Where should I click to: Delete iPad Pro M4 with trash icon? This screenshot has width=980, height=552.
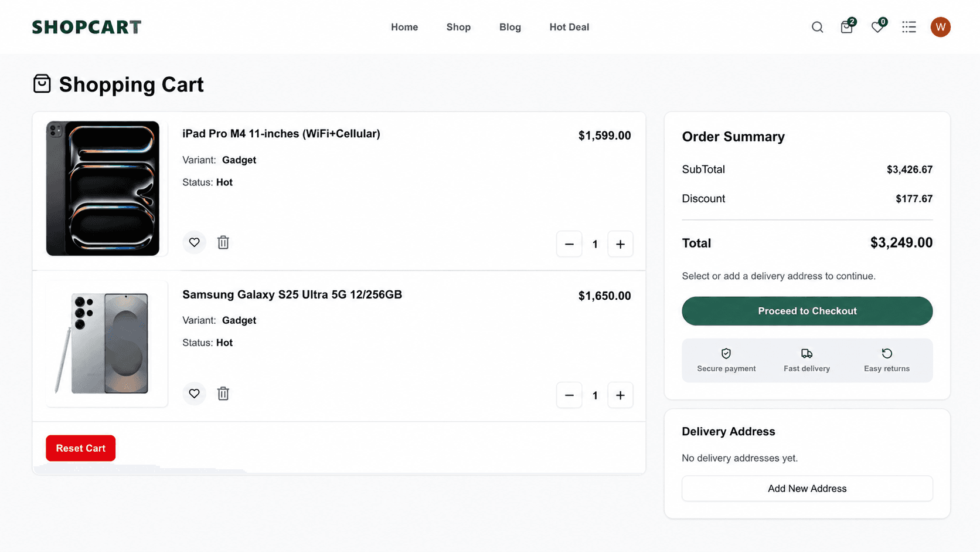[x=223, y=242]
